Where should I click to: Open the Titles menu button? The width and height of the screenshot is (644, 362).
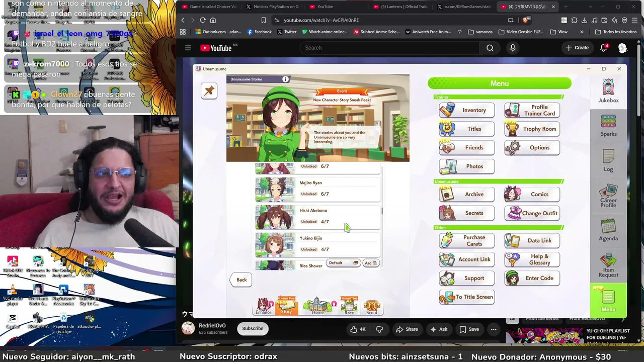pos(466,129)
